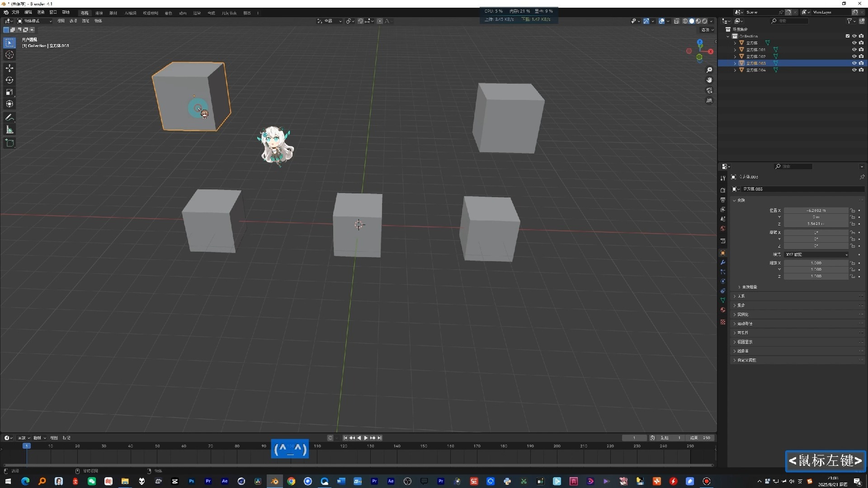The image size is (868, 488).
Task: Toggle viewport overlays button
Action: click(x=661, y=21)
